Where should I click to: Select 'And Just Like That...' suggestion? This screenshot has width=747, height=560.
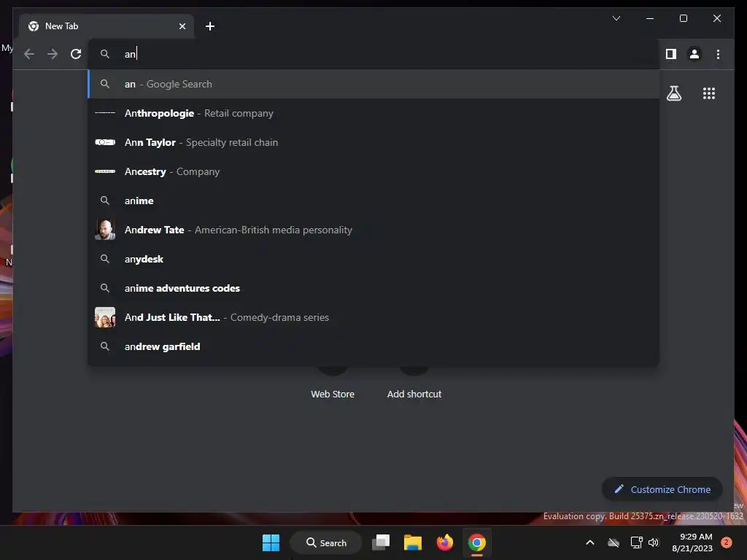click(x=374, y=317)
